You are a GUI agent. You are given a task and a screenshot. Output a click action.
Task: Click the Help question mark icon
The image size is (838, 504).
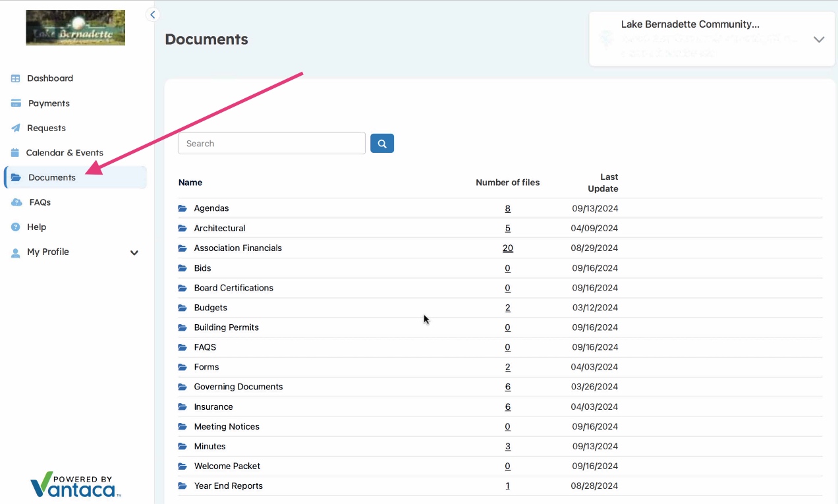(16, 227)
